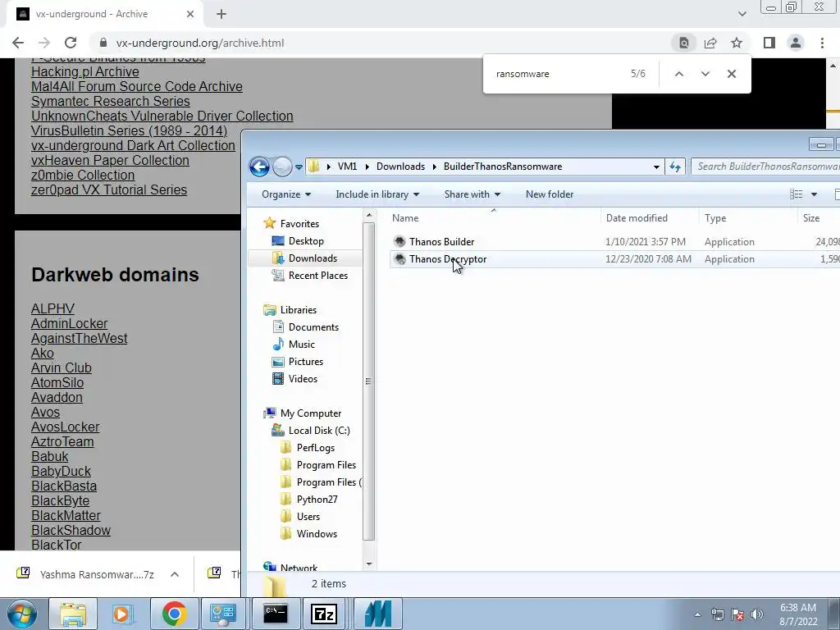Click the VM1 breadcrumb in the address bar
The width and height of the screenshot is (840, 630).
pos(347,167)
